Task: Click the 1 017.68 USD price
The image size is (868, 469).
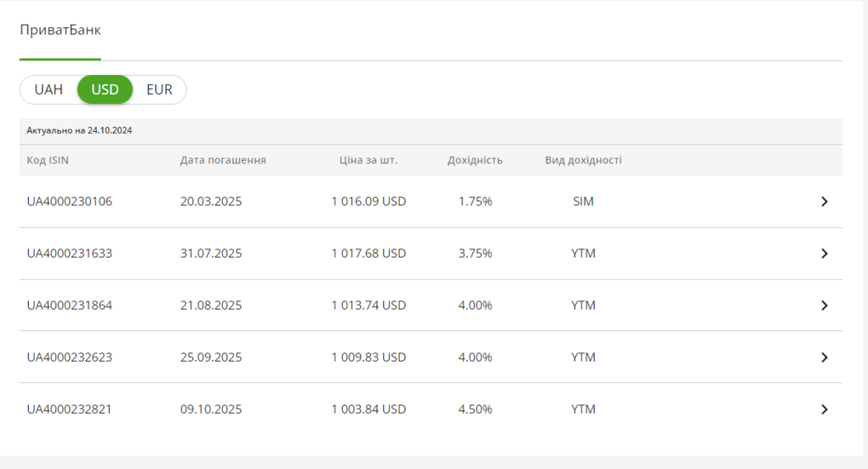Action: click(x=368, y=254)
